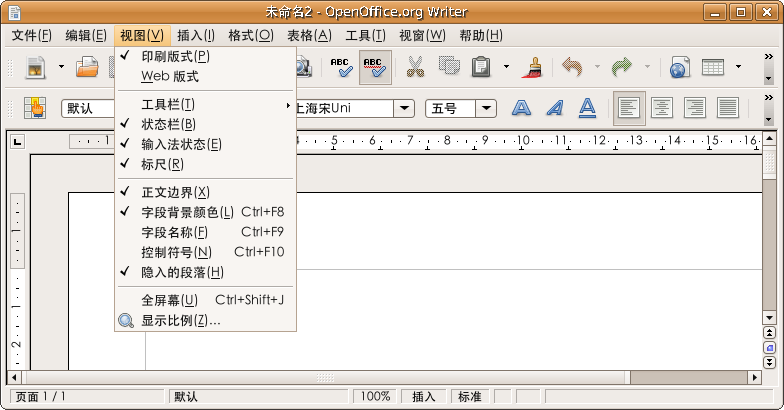The width and height of the screenshot is (784, 410).
Task: Expand 工具栏(T) submenu
Action: point(206,104)
